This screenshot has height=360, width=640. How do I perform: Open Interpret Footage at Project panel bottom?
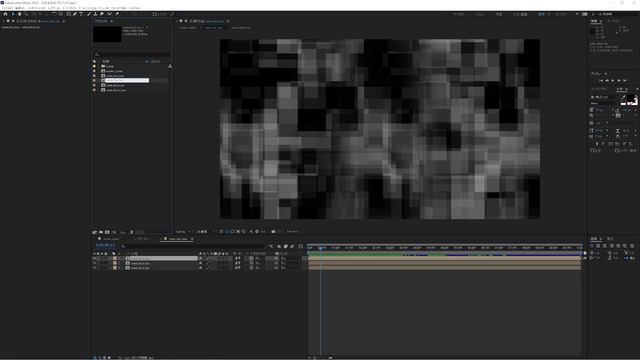(95, 232)
